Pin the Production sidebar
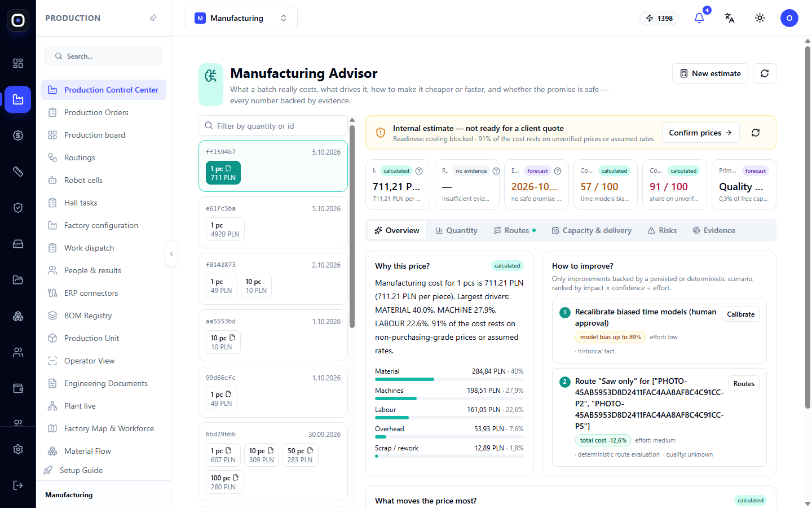This screenshot has width=812, height=508. (x=153, y=18)
